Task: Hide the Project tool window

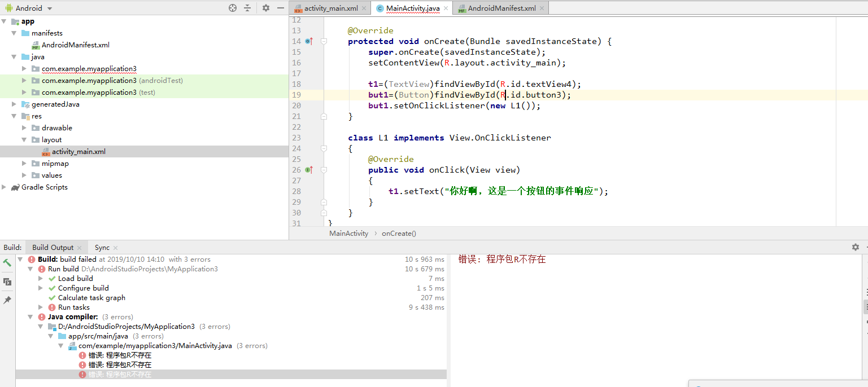Action: click(280, 8)
